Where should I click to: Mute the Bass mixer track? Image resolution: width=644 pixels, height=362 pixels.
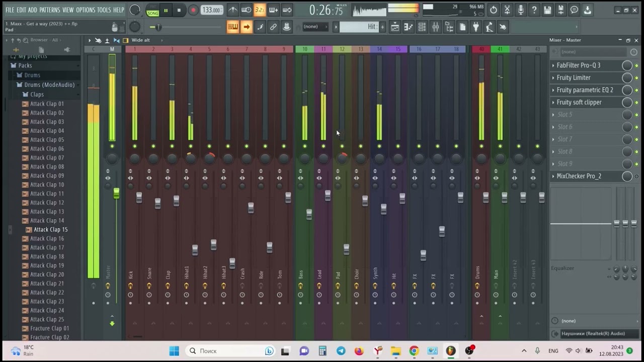(305, 146)
